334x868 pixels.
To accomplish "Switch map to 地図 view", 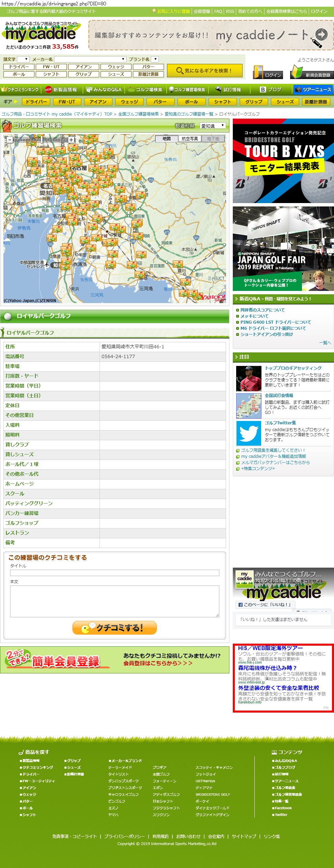I will 166,139.
